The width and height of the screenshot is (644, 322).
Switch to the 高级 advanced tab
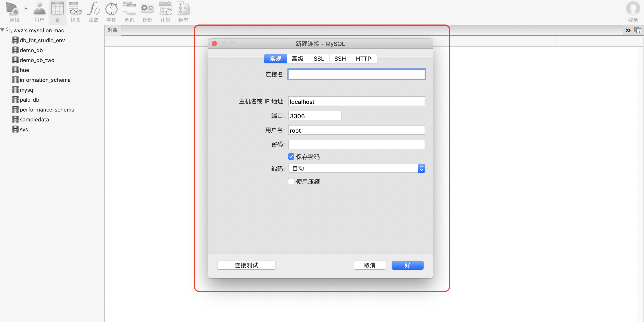click(x=298, y=58)
